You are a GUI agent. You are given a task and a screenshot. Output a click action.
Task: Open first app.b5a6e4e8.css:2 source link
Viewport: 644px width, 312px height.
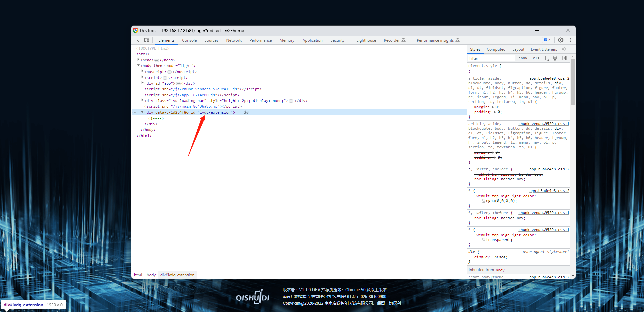click(549, 79)
